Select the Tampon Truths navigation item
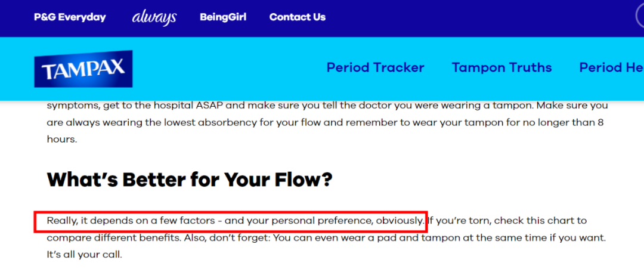This screenshot has width=644, height=278. tap(502, 67)
